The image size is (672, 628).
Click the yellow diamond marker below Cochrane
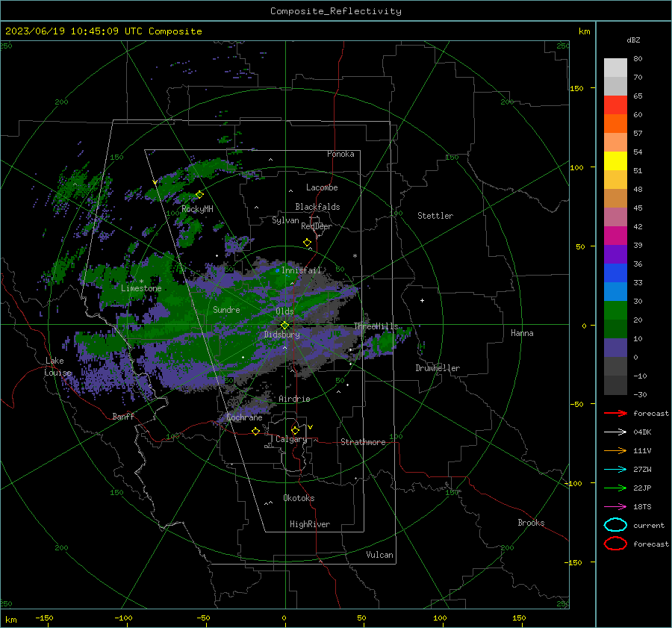pos(255,431)
